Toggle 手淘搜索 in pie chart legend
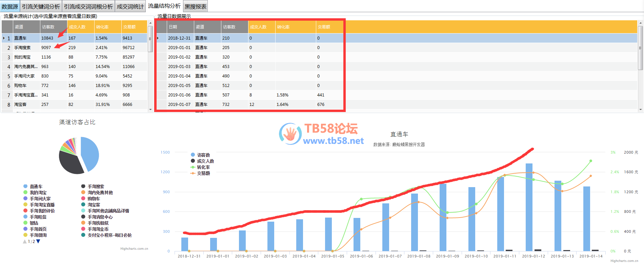This screenshot has height=268, width=644. click(96, 186)
